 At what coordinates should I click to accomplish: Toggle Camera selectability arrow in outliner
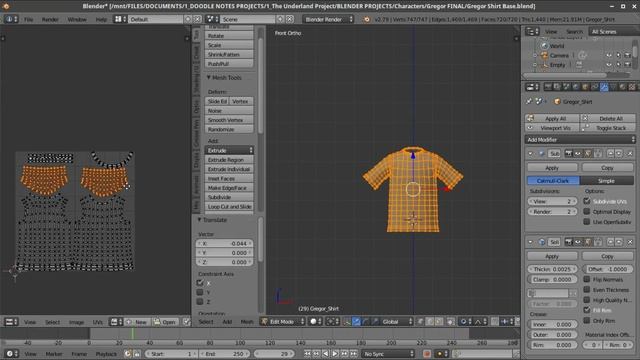[618, 55]
